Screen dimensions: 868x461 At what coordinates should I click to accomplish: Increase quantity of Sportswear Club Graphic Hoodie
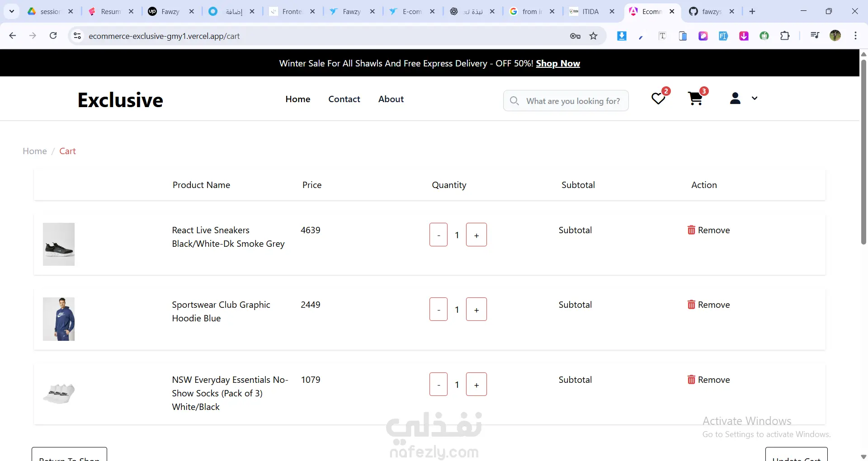tap(476, 309)
